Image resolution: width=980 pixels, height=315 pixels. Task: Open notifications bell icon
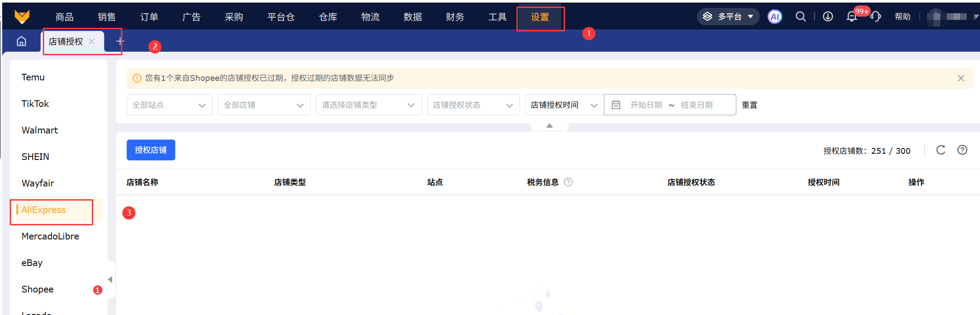click(x=852, y=17)
